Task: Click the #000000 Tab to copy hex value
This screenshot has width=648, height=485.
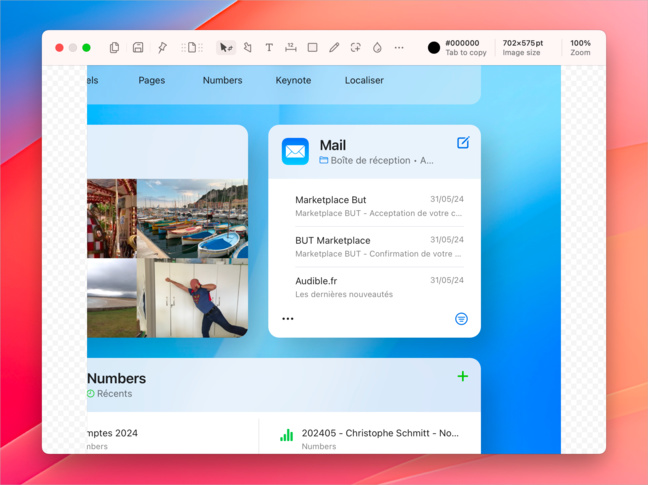Action: (x=466, y=48)
